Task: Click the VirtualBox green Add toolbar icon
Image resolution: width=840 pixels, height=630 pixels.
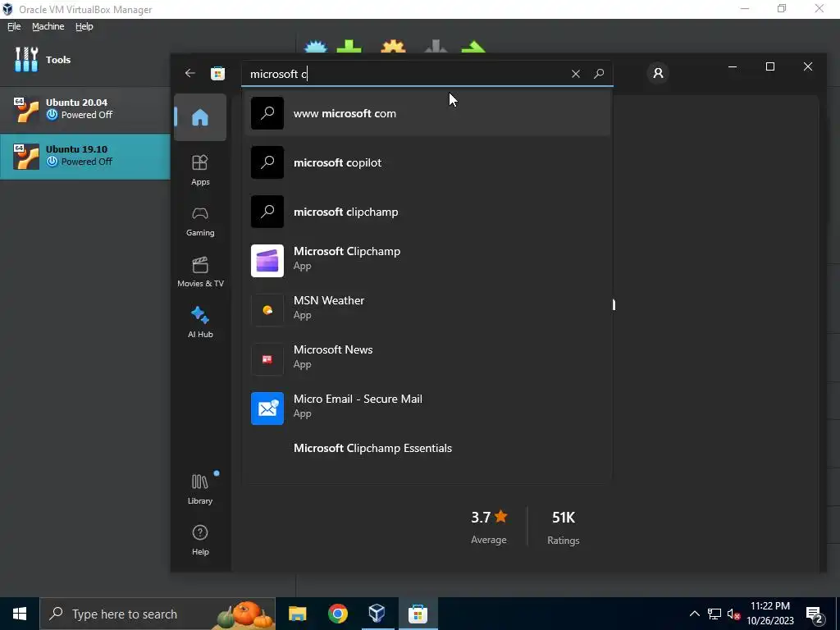Action: click(349, 46)
